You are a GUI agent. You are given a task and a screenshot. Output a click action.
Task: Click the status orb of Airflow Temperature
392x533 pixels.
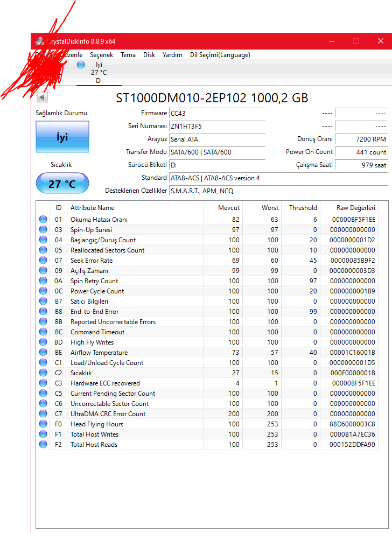tap(43, 352)
